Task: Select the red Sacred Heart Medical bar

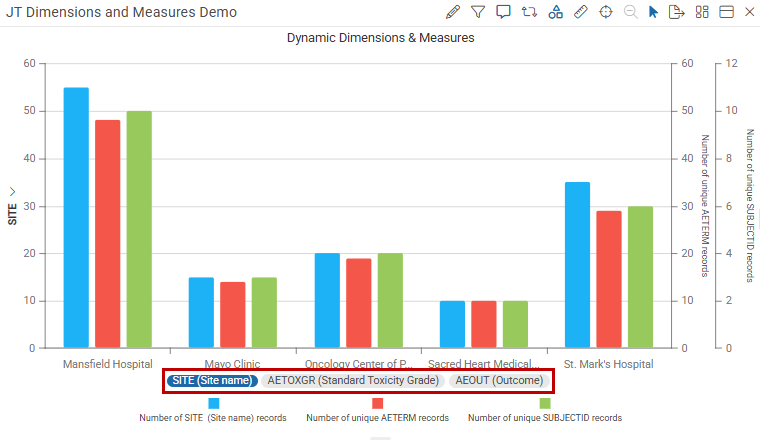Action: tap(484, 325)
